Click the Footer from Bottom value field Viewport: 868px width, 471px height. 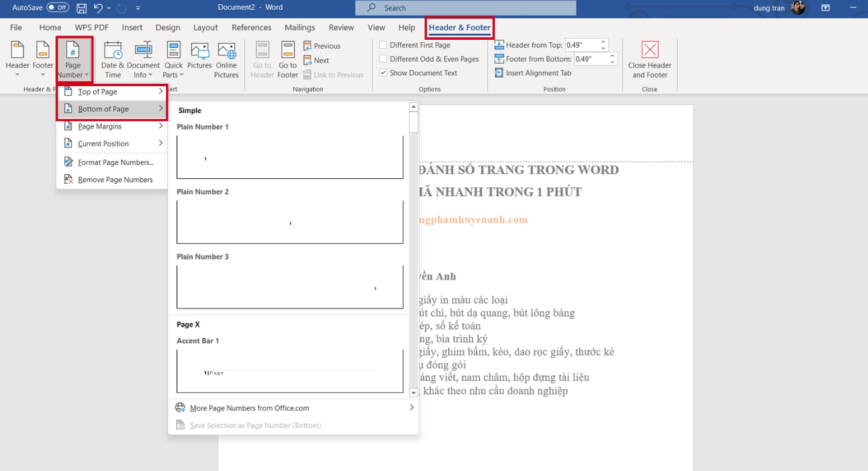click(592, 59)
